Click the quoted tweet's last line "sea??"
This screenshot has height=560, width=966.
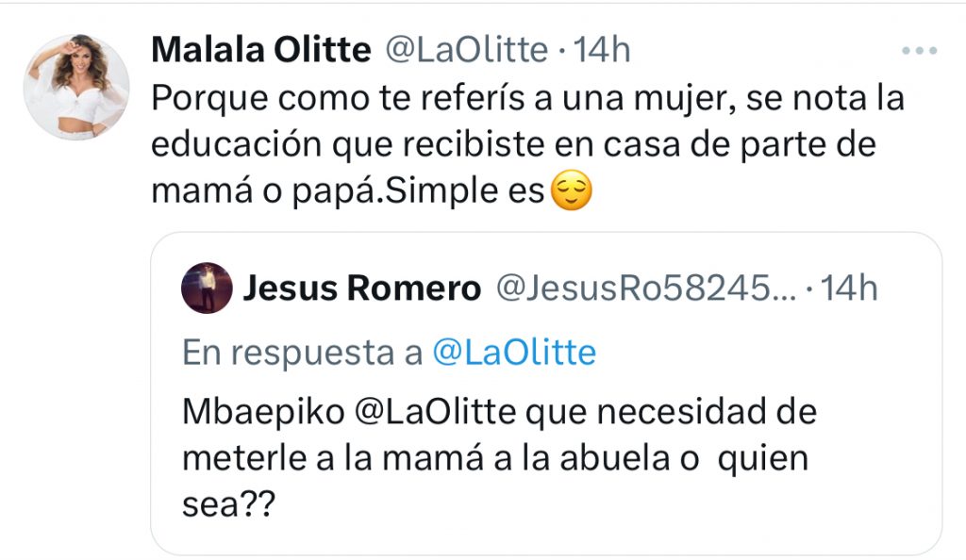(227, 505)
